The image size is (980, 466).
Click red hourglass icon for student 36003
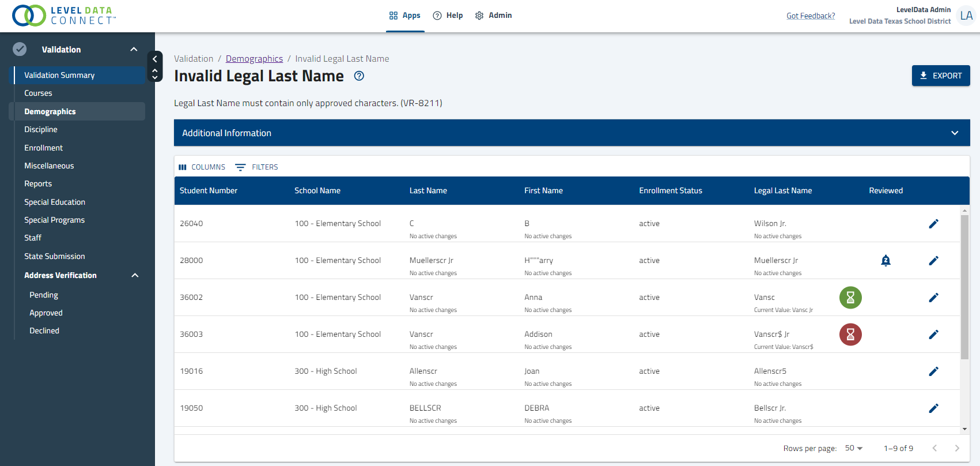850,335
